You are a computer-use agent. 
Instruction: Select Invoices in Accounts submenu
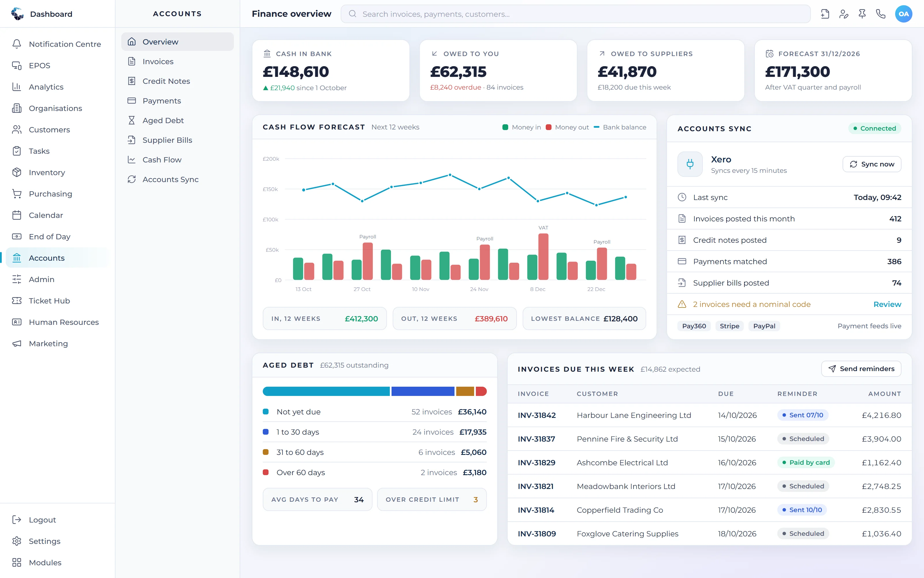(178, 62)
